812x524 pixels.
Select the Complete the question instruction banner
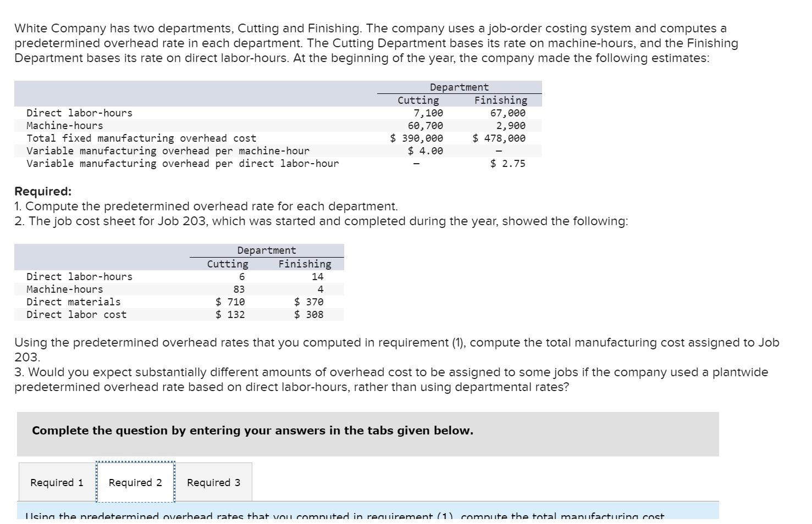(252, 431)
